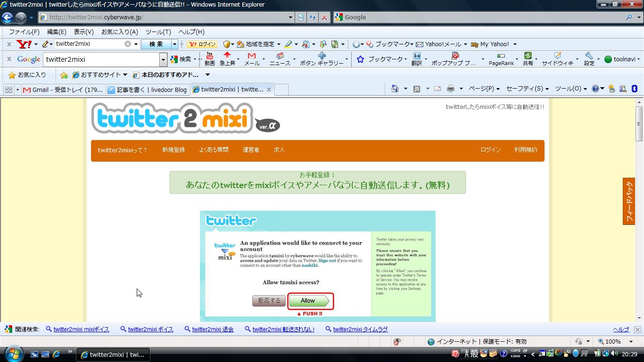The height and width of the screenshot is (362, 644).
Task: Click the Print icon in the command bar
Action: (451, 89)
